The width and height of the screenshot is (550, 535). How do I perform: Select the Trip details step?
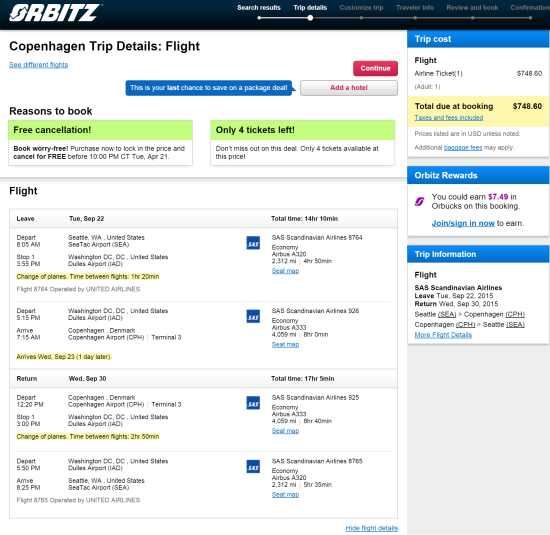[x=310, y=8]
